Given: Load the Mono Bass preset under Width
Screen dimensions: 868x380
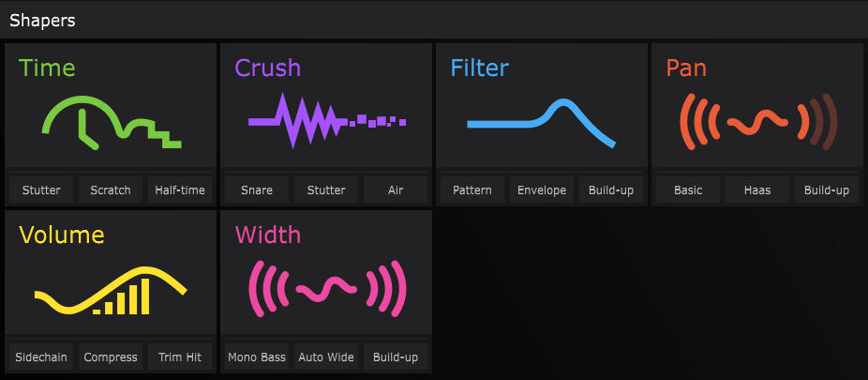Looking at the screenshot, I should 257,357.
